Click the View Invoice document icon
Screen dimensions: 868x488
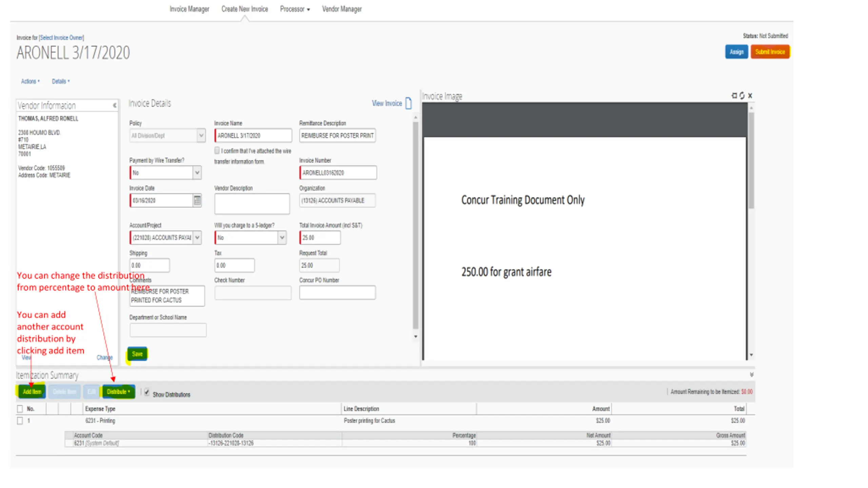click(409, 103)
